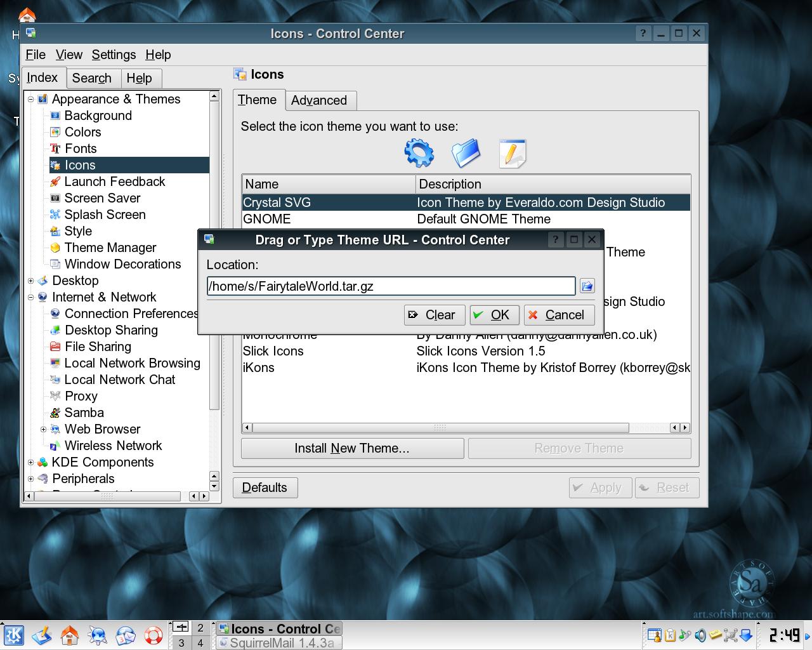Image resolution: width=812 pixels, height=650 pixels.
Task: Click the Screen Saver icon in tree
Action: pyautogui.click(x=55, y=198)
